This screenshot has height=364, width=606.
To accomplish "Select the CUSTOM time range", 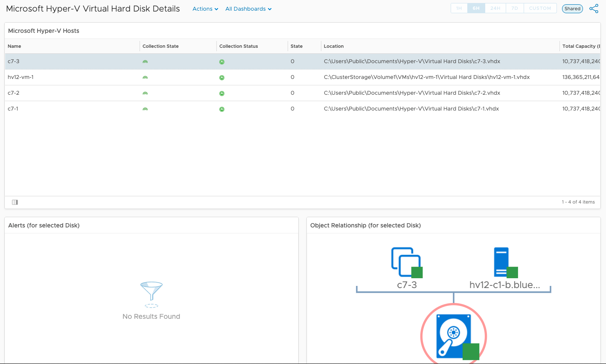I will pos(540,8).
